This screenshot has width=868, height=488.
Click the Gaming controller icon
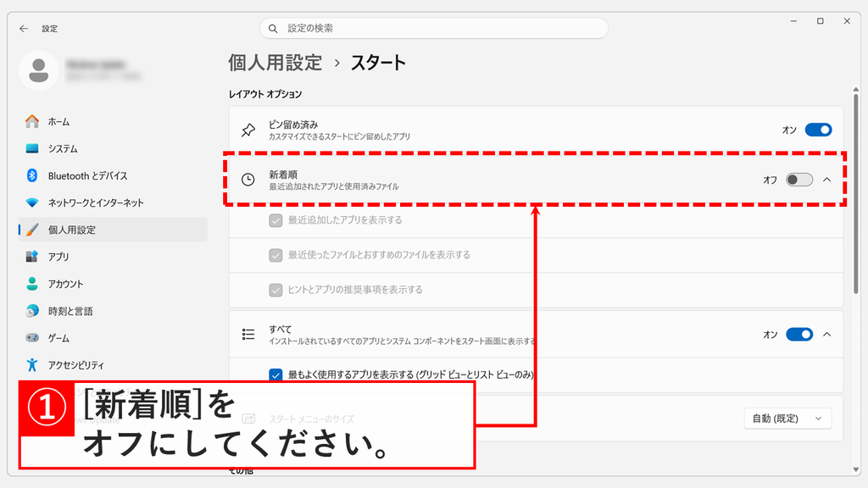(x=32, y=337)
